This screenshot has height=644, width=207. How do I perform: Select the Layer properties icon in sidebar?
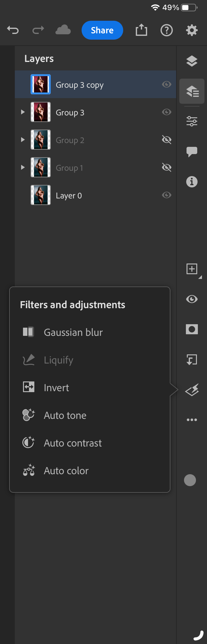192,91
